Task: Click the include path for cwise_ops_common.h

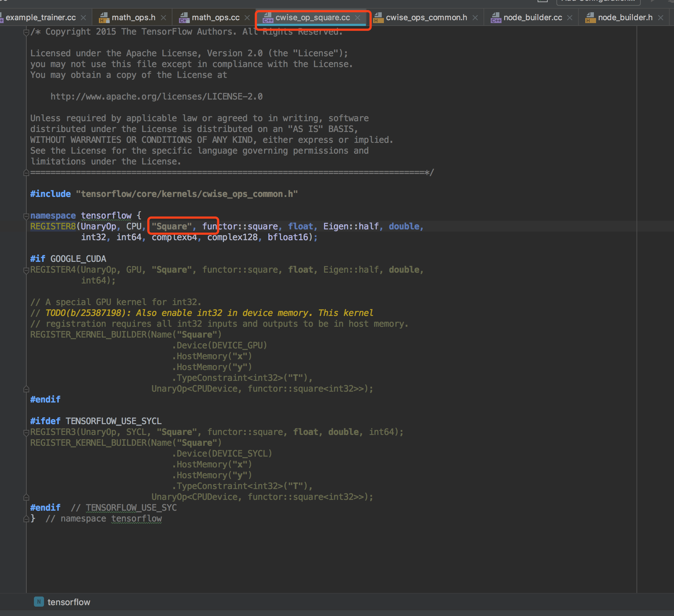Action: 187,194
